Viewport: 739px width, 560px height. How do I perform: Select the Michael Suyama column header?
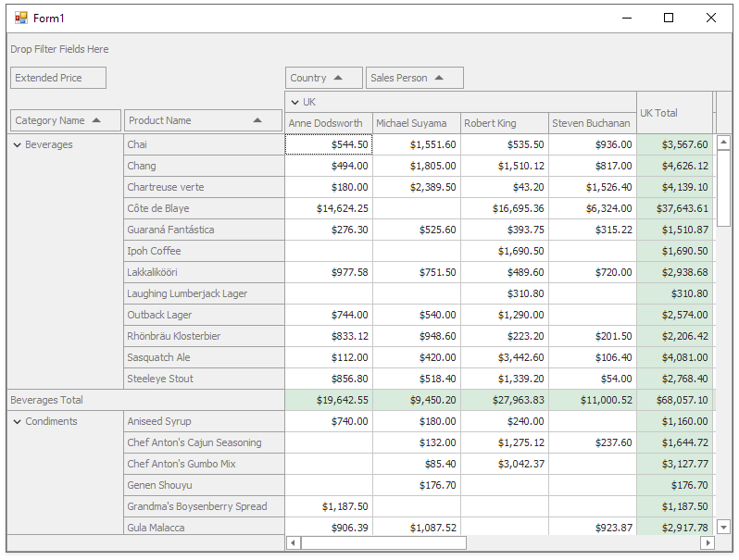point(417,123)
